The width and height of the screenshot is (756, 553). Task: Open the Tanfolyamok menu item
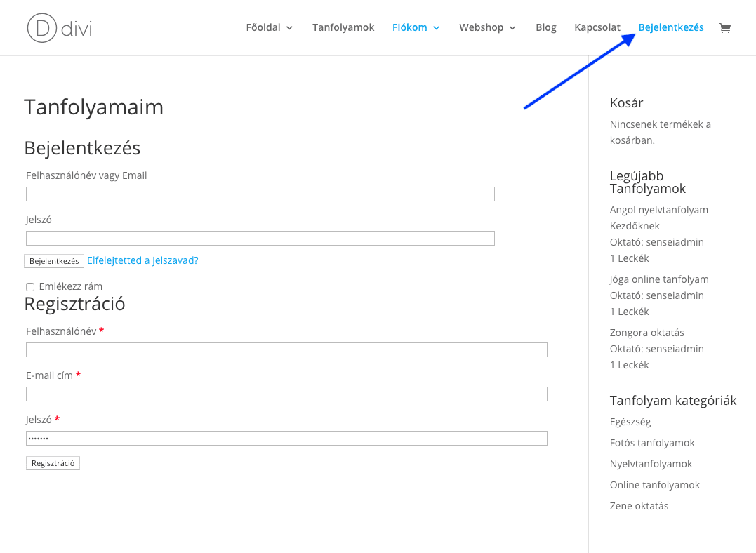point(343,27)
